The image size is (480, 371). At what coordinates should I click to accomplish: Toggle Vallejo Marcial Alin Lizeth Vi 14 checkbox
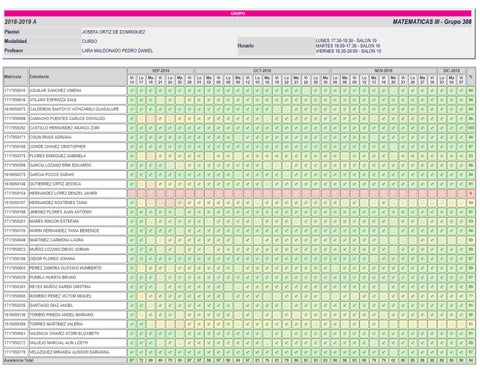click(132, 343)
